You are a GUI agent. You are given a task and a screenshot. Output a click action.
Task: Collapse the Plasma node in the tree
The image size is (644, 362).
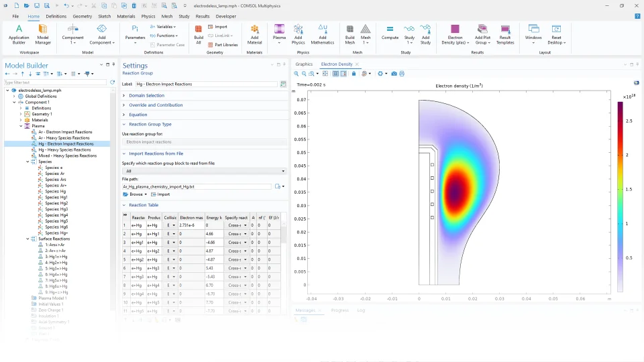[21, 126]
